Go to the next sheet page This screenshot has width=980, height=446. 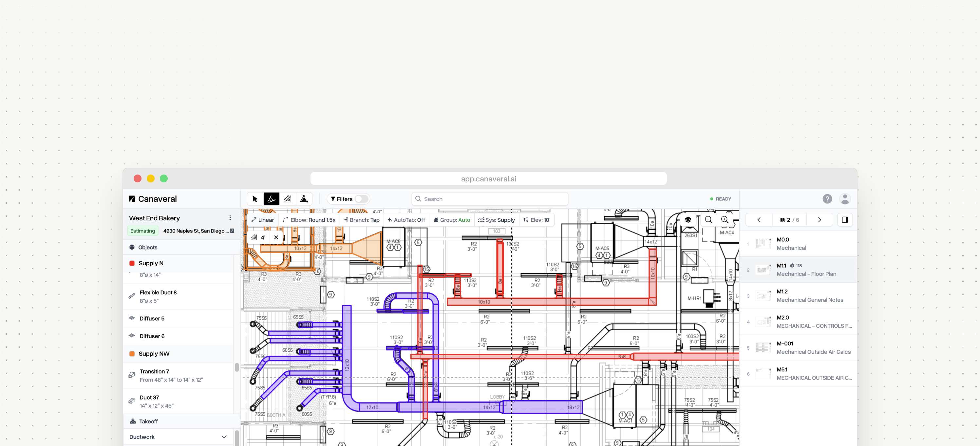point(820,220)
